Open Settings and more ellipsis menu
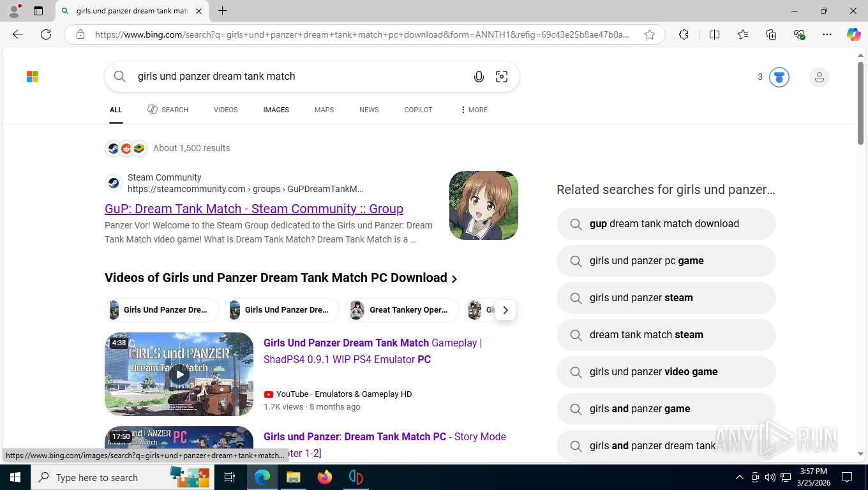This screenshot has width=868, height=490. pyautogui.click(x=827, y=34)
